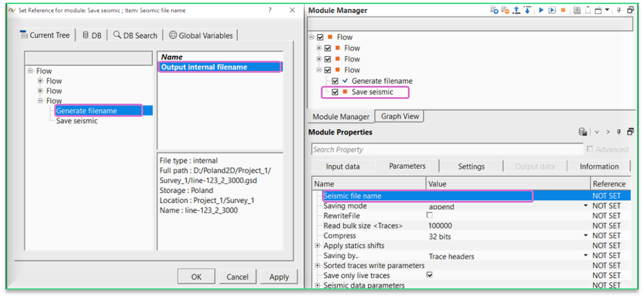
Task: Open the Saving mode dropdown arrow
Action: coord(586,206)
